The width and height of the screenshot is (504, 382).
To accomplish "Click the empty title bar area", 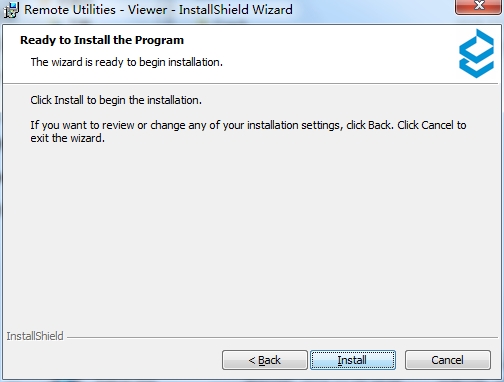I will (x=373, y=10).
